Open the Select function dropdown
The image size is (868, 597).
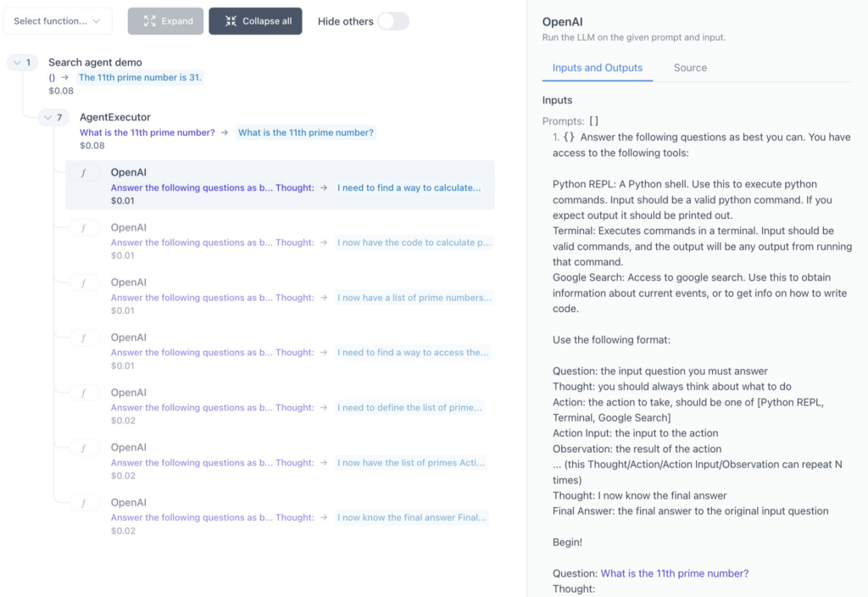pos(58,21)
